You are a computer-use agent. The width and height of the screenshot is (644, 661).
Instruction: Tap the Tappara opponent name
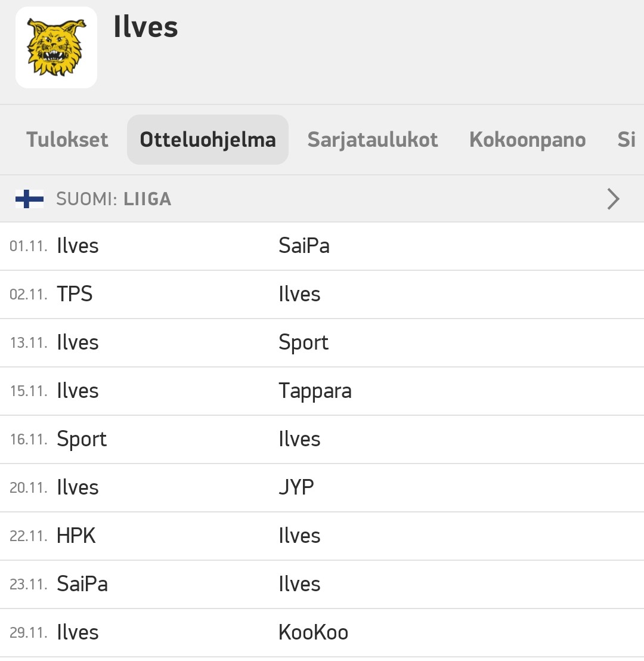point(315,391)
